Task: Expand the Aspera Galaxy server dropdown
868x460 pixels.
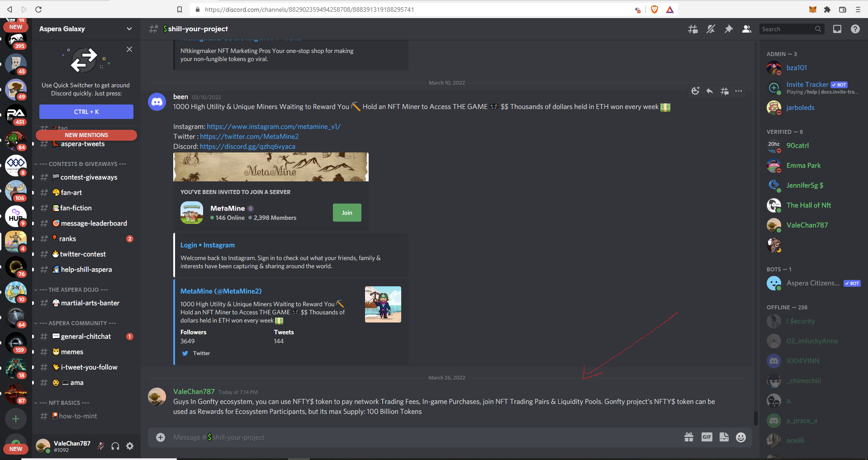Action: pos(129,29)
